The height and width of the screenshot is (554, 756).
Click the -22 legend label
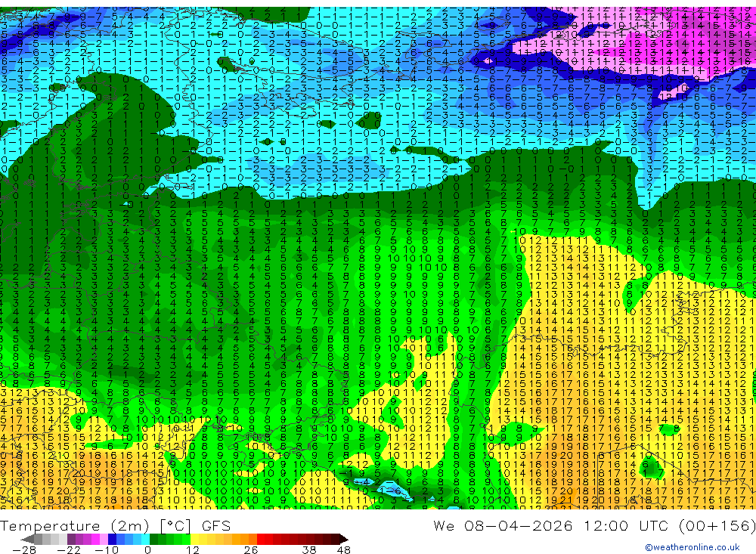pos(69,549)
